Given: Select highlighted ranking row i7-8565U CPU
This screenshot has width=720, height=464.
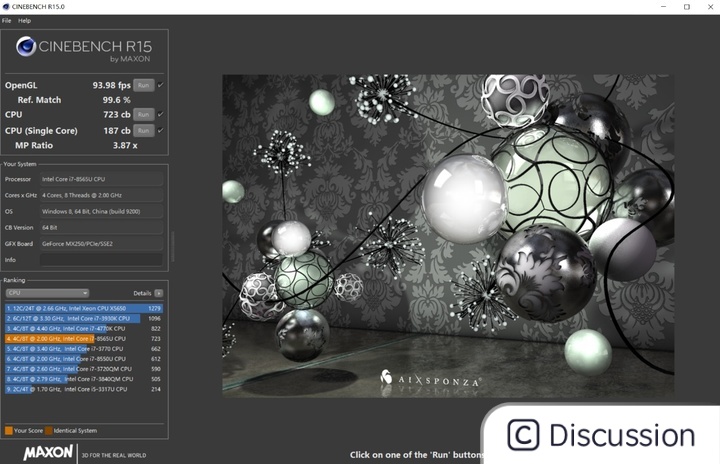Looking at the screenshot, I should pos(84,339).
